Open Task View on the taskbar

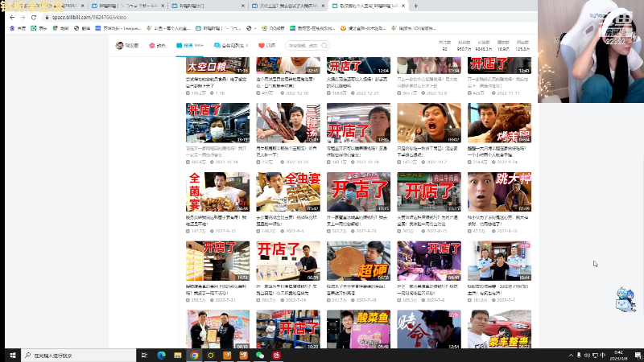(144, 356)
